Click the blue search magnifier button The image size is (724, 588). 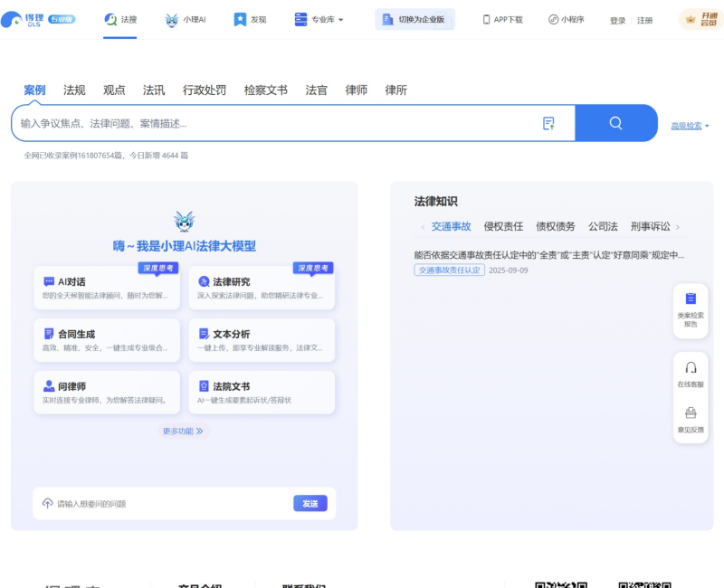click(616, 122)
